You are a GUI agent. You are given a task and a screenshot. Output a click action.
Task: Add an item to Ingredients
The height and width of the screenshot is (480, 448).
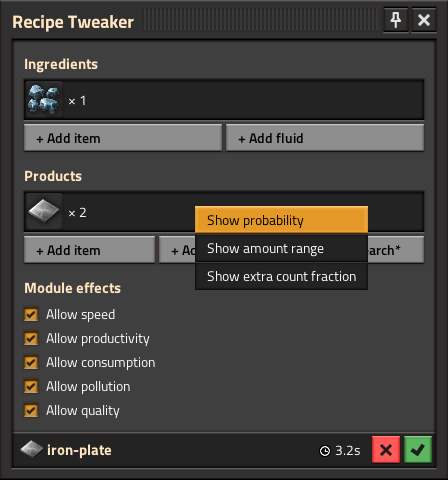coord(123,138)
